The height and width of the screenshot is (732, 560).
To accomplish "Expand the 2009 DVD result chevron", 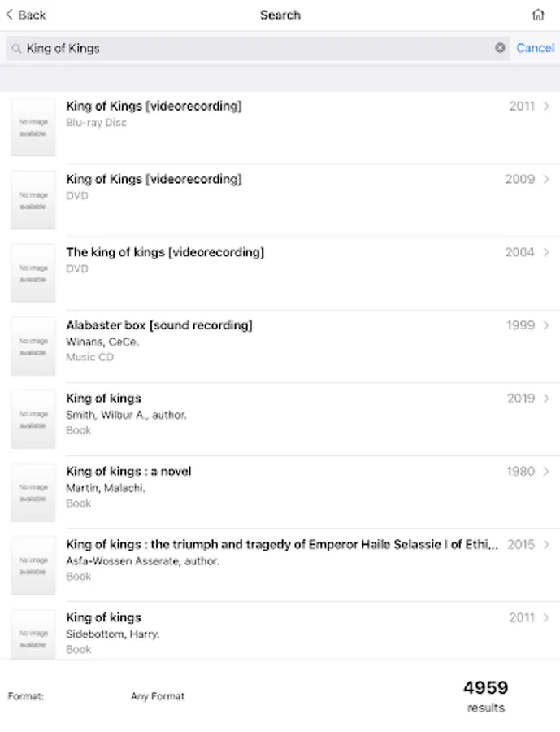I will 546,180.
